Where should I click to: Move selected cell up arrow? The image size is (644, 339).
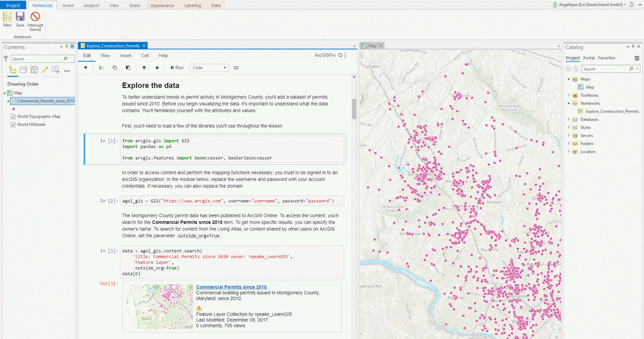click(x=144, y=68)
